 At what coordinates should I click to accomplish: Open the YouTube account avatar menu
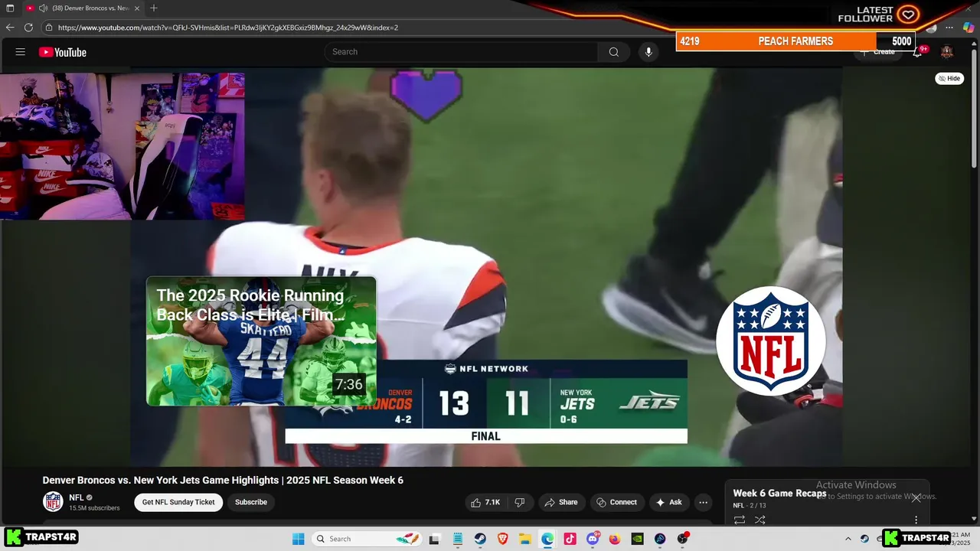(x=947, y=52)
